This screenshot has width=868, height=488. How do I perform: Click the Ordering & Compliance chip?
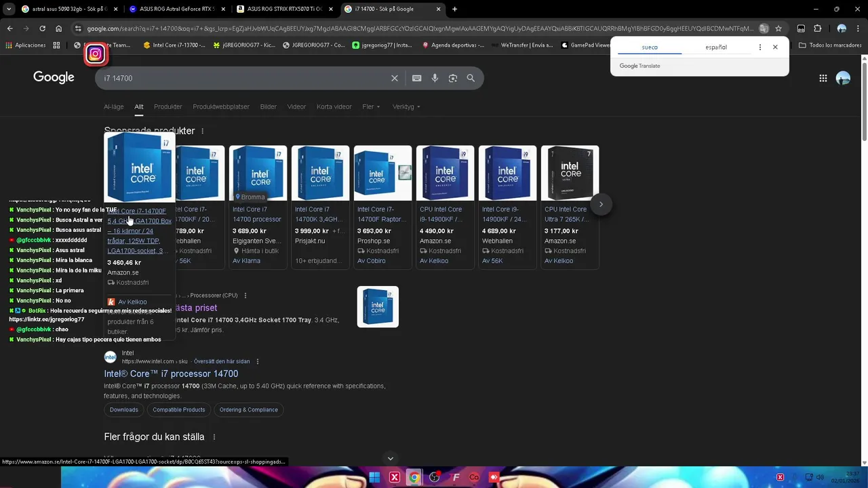249,409
